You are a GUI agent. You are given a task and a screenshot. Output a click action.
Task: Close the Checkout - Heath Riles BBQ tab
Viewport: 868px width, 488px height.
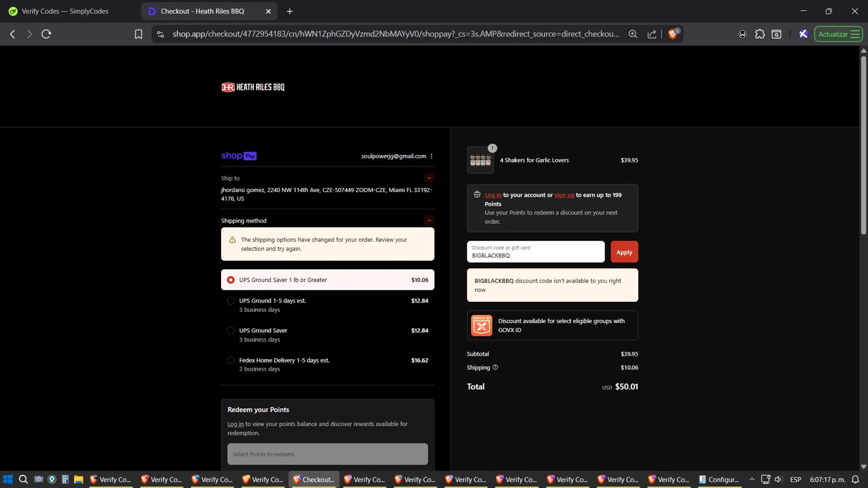(x=269, y=11)
